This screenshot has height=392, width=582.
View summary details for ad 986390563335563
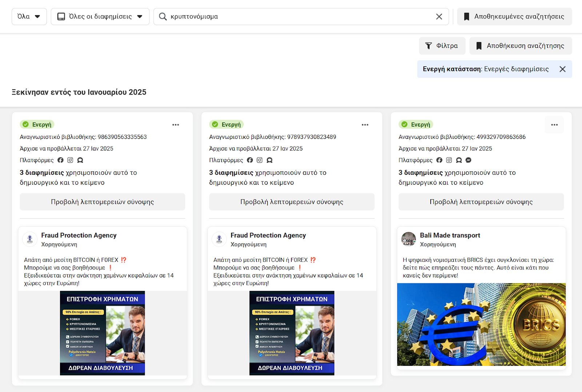[x=102, y=202]
